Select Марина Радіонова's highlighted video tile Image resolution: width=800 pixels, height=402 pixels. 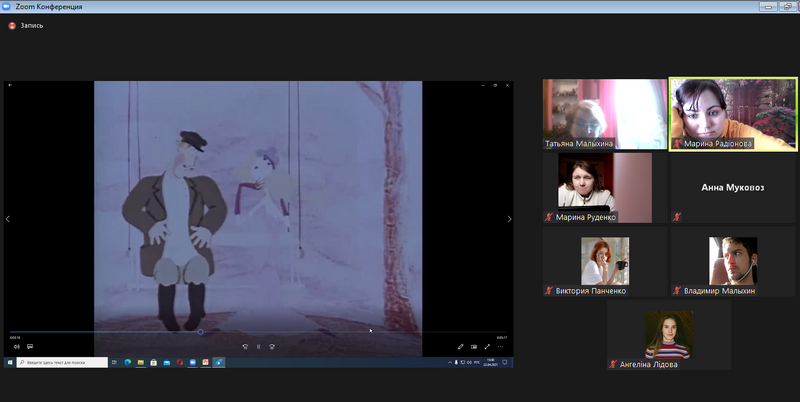coord(733,114)
